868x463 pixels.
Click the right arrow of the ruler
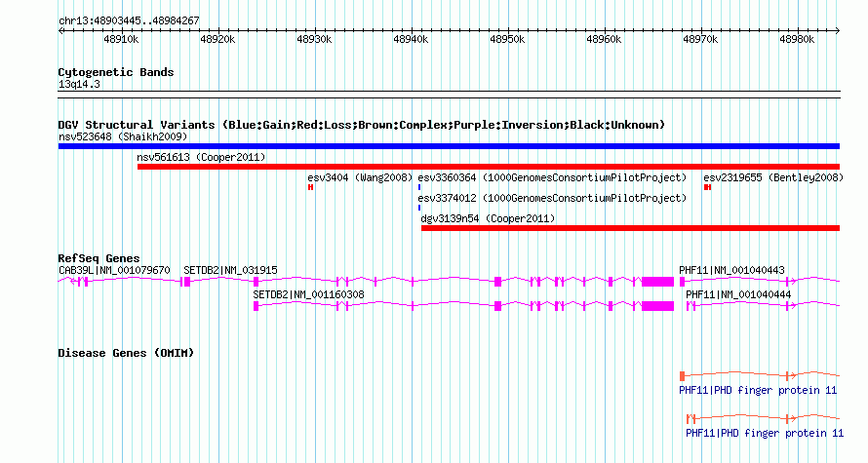(837, 30)
